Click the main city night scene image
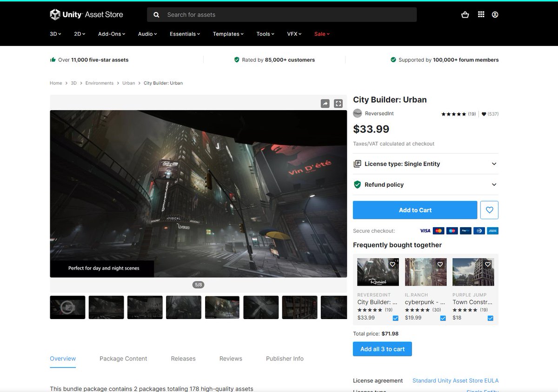558x392 pixels. tap(199, 194)
